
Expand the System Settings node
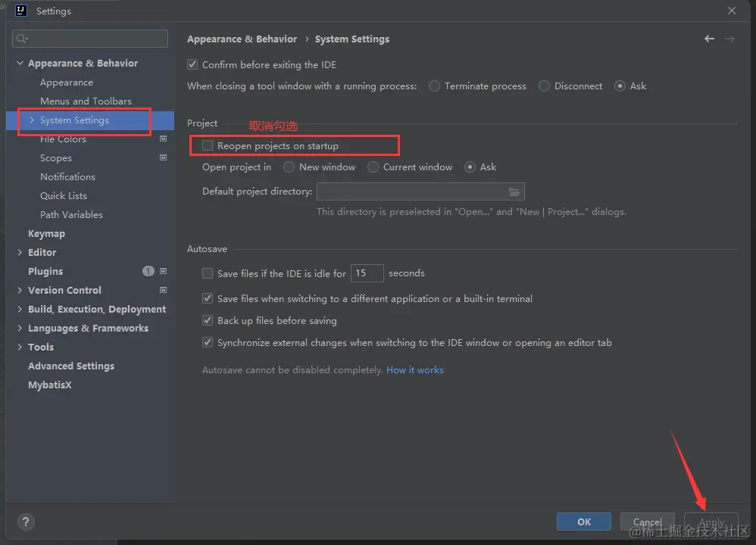32,120
